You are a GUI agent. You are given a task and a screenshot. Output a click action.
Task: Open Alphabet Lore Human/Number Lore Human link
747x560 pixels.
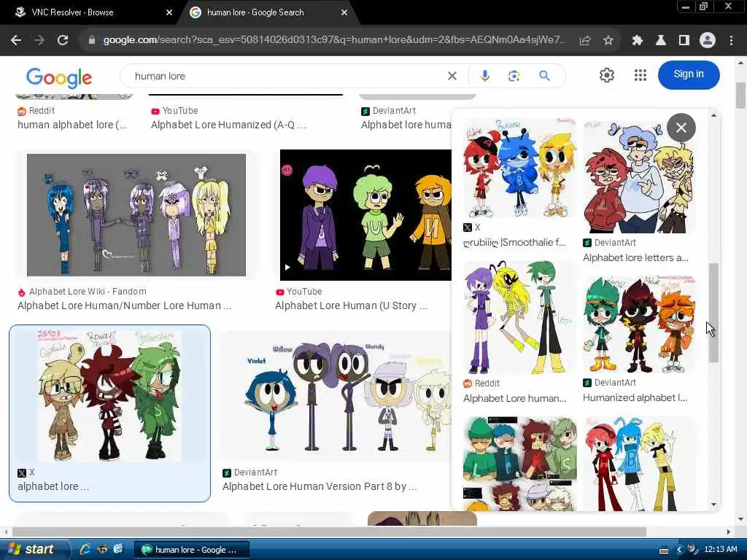[x=124, y=306]
